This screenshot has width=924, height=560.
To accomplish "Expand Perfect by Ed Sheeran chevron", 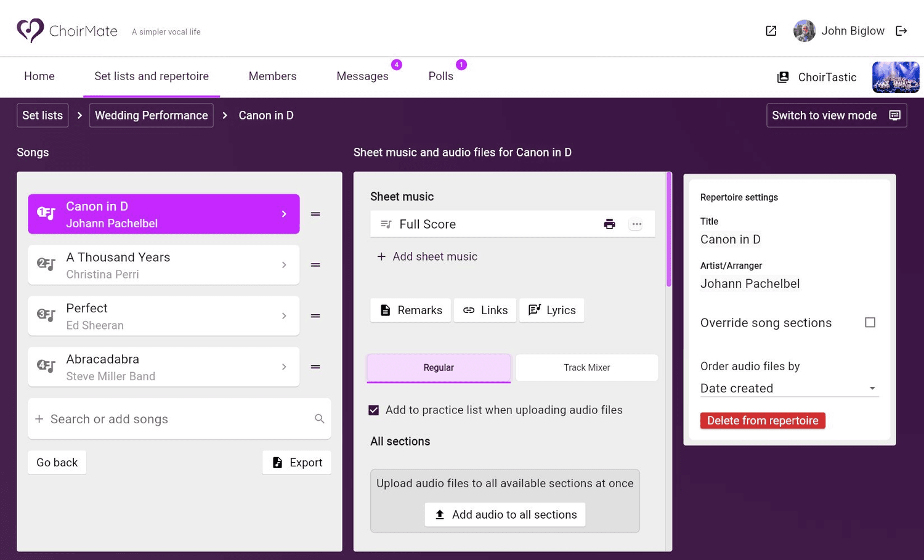I will click(x=284, y=315).
